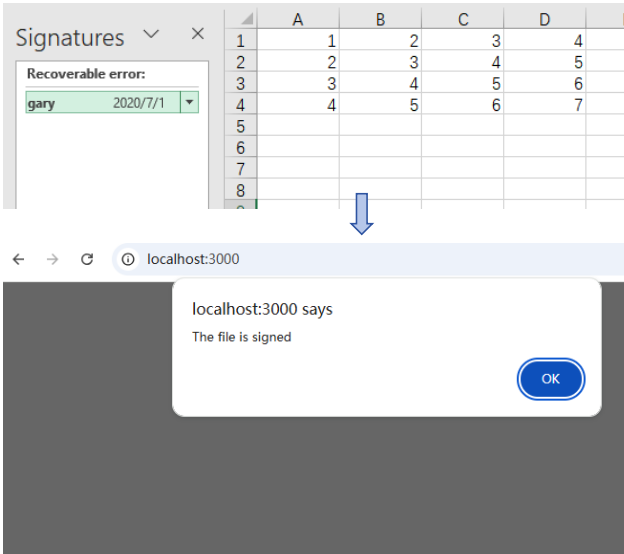624x554 pixels.
Task: Click cell B1 containing 2
Action: (x=380, y=41)
